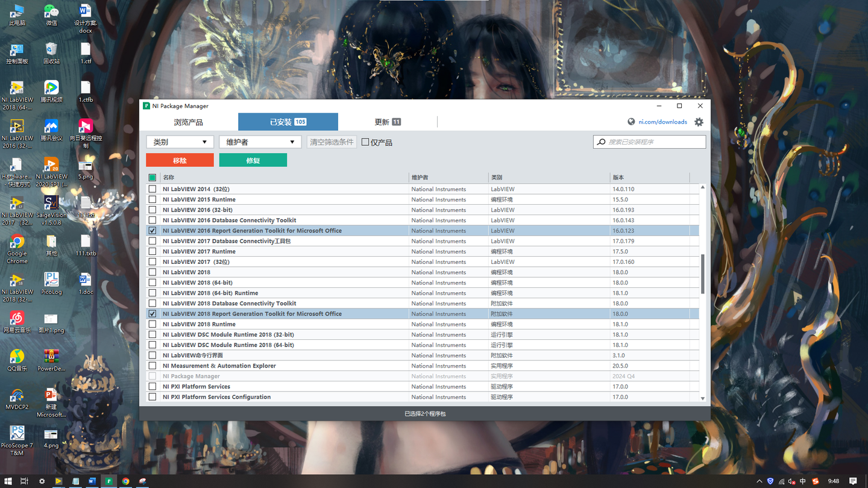This screenshot has height=488, width=868.
Task: Uncheck NI LabVIEW 2016 Report Generation Toolkit
Action: 152,231
